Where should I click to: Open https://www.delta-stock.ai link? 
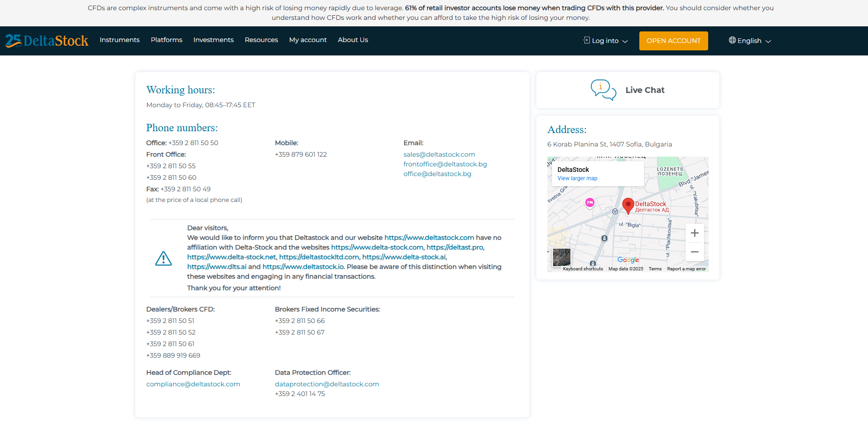click(x=404, y=257)
